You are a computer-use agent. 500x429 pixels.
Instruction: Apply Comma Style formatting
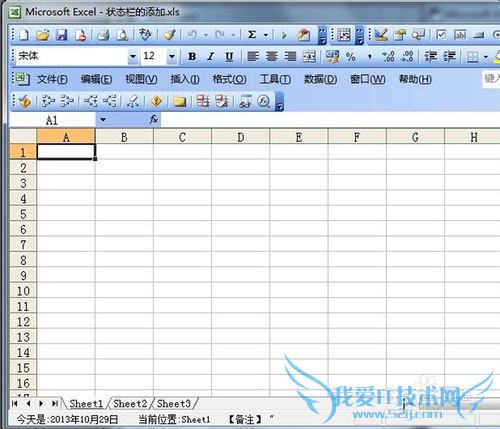click(x=369, y=57)
